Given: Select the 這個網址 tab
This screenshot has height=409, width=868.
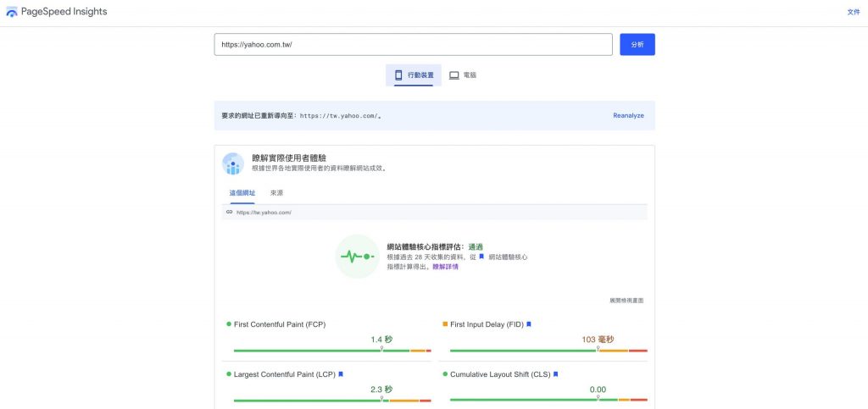Looking at the screenshot, I should [242, 193].
